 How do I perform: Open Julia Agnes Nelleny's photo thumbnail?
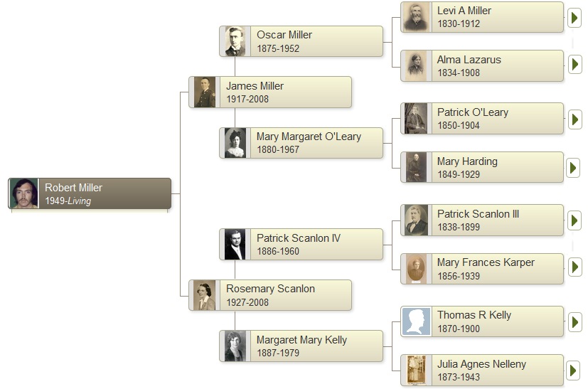tap(416, 371)
